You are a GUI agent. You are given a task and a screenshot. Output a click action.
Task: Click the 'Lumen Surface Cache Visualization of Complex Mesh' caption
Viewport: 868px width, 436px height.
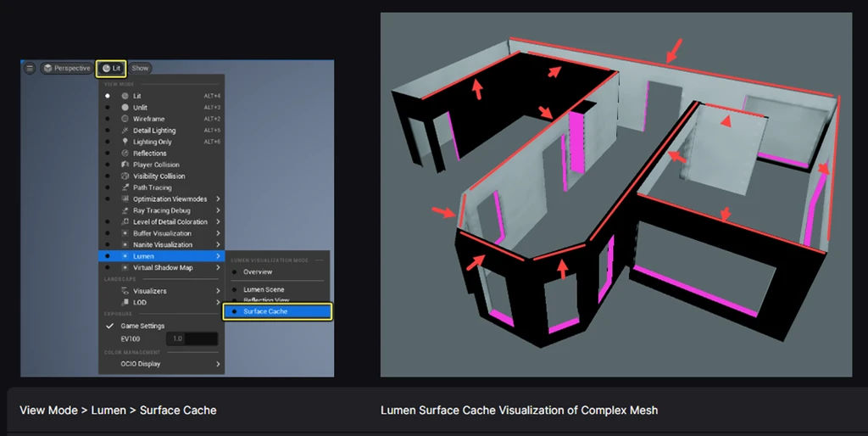pos(520,411)
